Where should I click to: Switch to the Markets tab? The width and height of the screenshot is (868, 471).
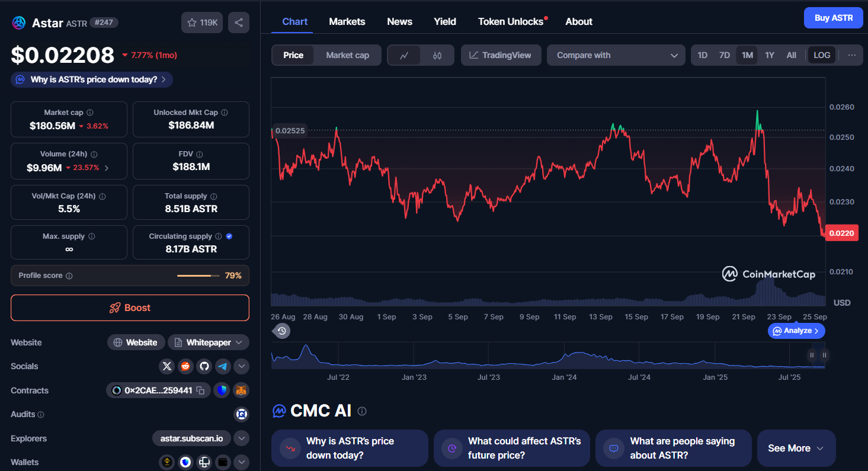click(x=347, y=21)
